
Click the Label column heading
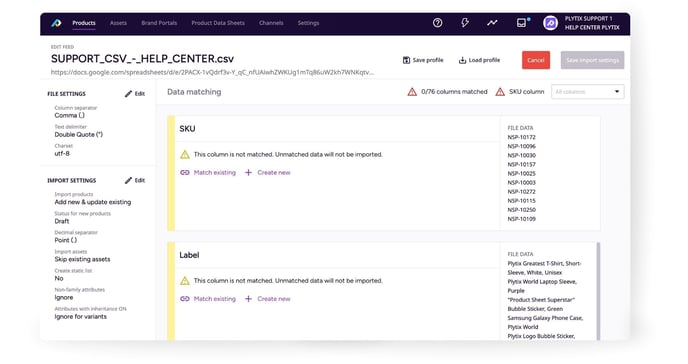[189, 255]
